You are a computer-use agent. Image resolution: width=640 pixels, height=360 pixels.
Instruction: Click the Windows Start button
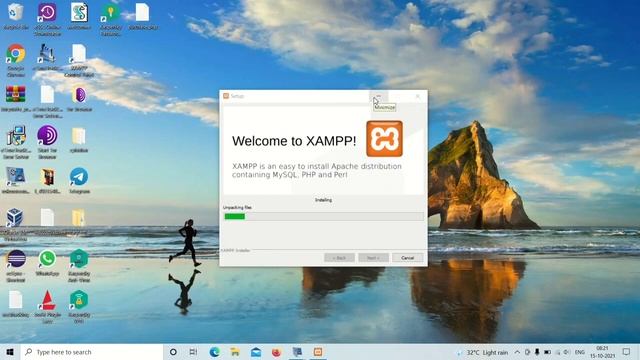(10, 352)
